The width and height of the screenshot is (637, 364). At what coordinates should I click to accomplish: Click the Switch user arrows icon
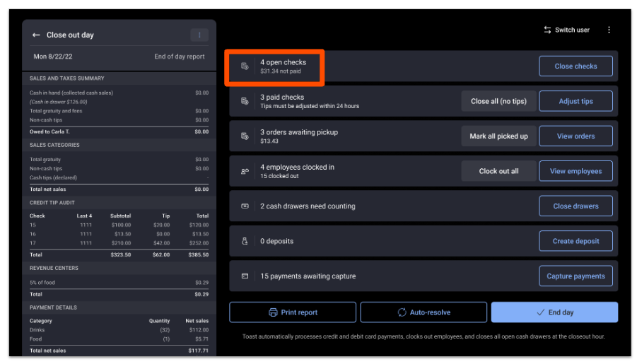point(547,30)
